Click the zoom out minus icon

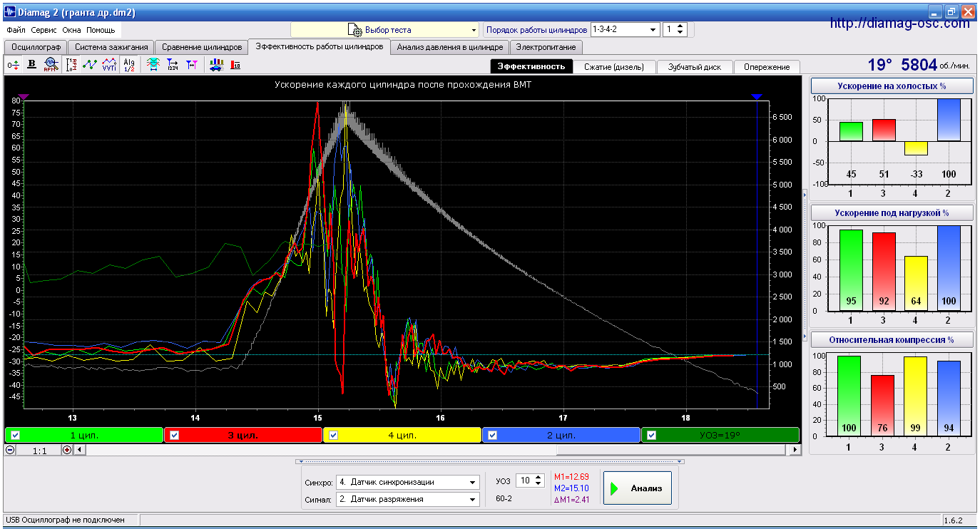10,450
